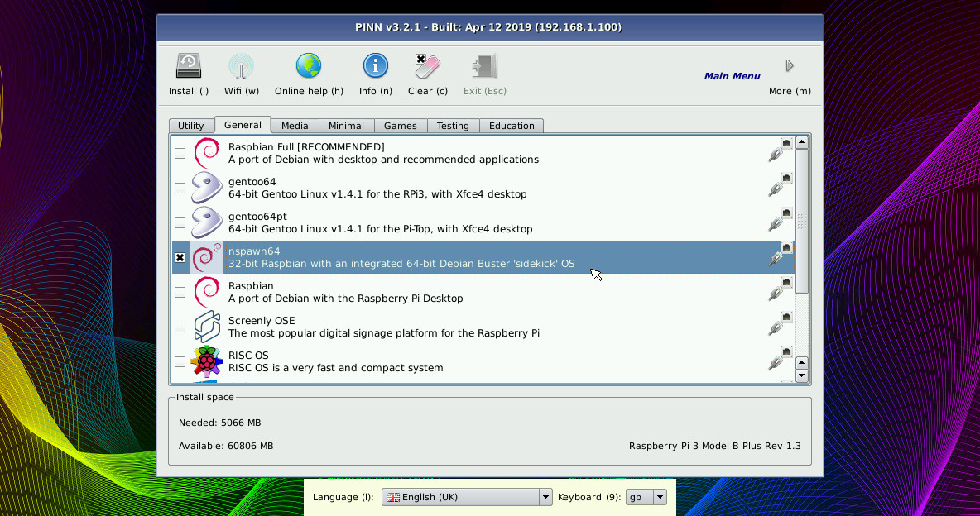This screenshot has height=516, width=980.
Task: Click the Main Menu label
Action: pyautogui.click(x=732, y=76)
